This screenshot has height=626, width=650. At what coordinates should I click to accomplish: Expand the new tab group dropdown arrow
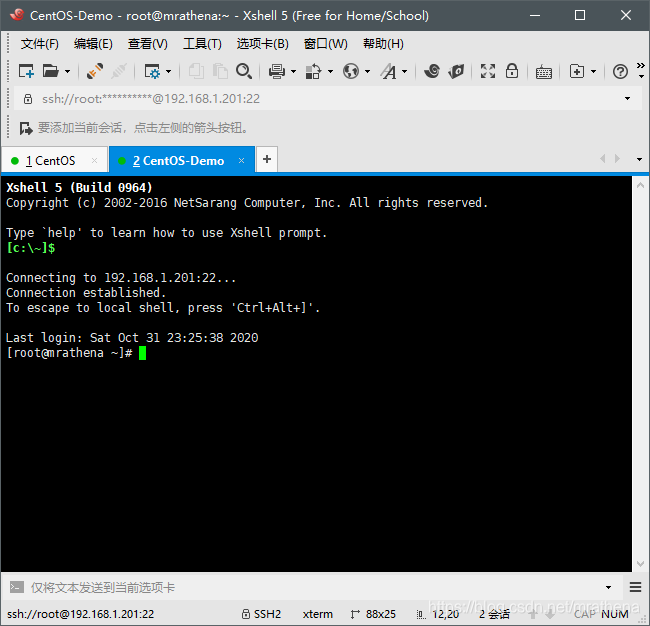594,72
